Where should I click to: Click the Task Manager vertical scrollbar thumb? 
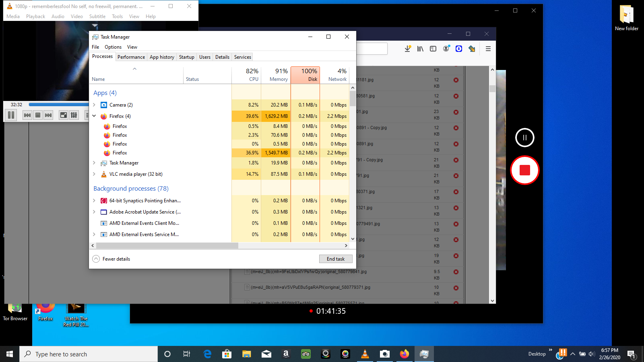pyautogui.click(x=353, y=99)
